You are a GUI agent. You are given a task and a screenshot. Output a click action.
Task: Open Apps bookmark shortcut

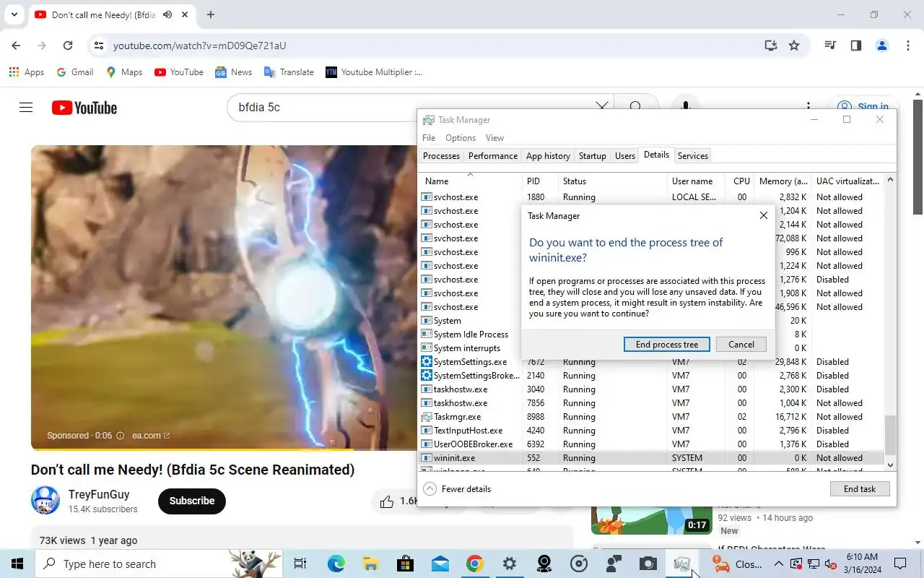coord(27,72)
